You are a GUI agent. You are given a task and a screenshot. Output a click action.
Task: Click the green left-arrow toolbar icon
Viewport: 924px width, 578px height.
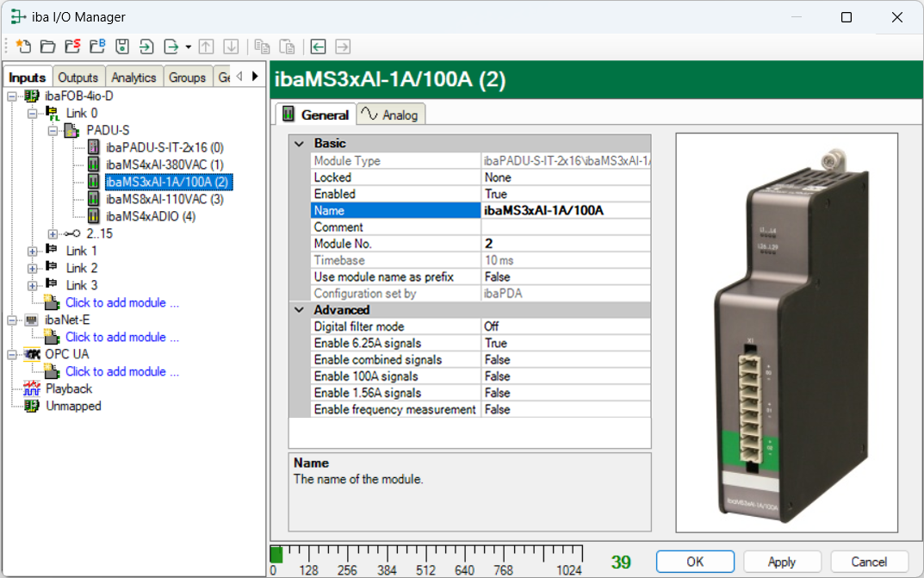point(319,47)
